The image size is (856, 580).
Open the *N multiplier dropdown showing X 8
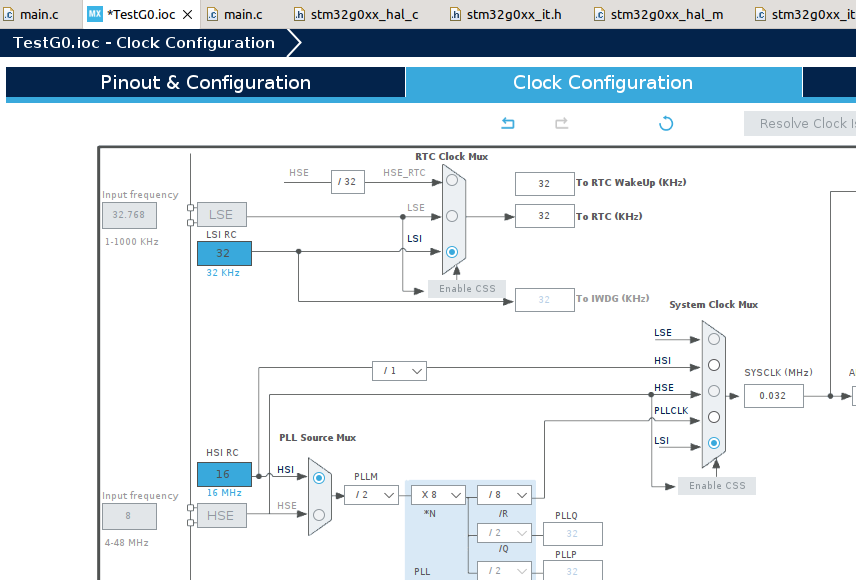[436, 494]
